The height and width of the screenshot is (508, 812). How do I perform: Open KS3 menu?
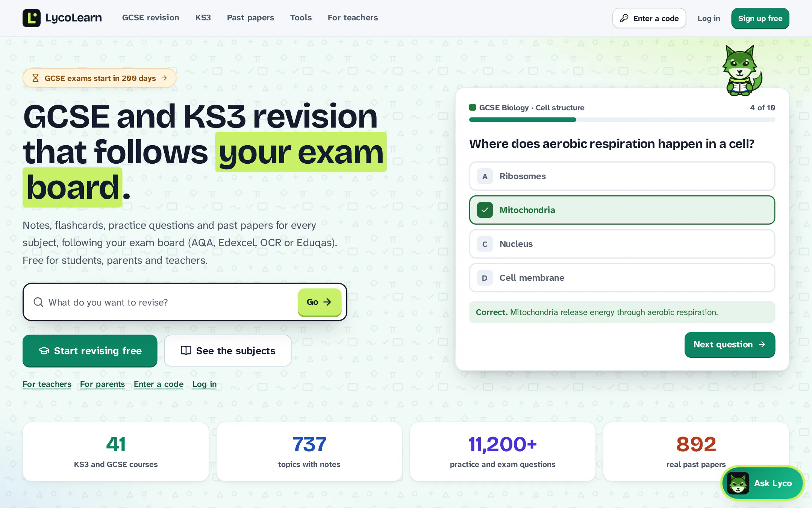click(x=203, y=18)
